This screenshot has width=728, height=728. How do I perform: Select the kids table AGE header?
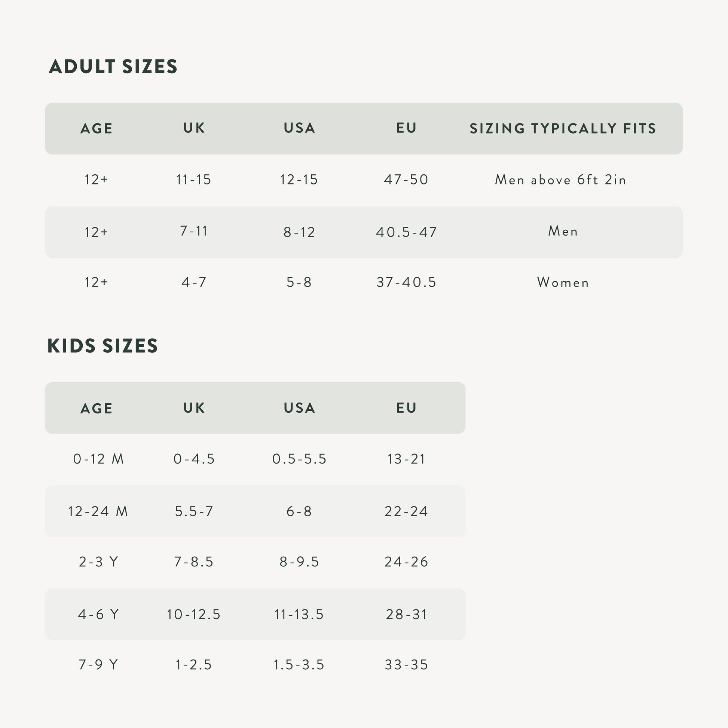click(x=97, y=408)
